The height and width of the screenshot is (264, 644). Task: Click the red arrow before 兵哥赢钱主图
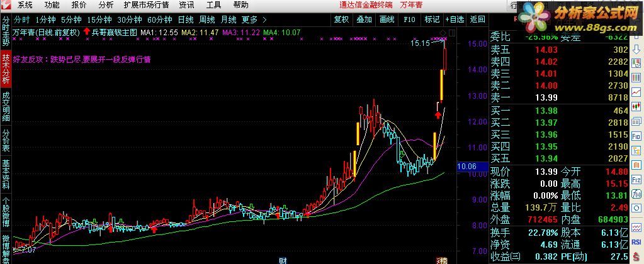coord(87,32)
